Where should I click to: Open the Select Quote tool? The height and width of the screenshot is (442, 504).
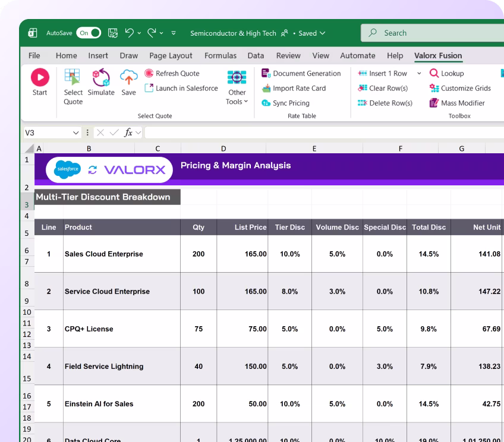click(73, 87)
